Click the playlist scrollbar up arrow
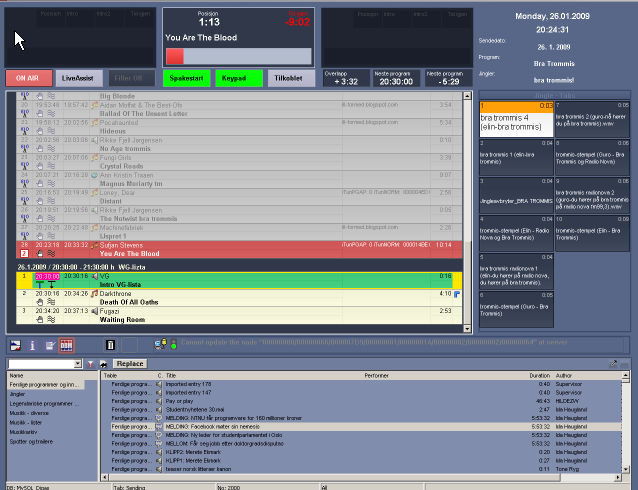 (467, 96)
